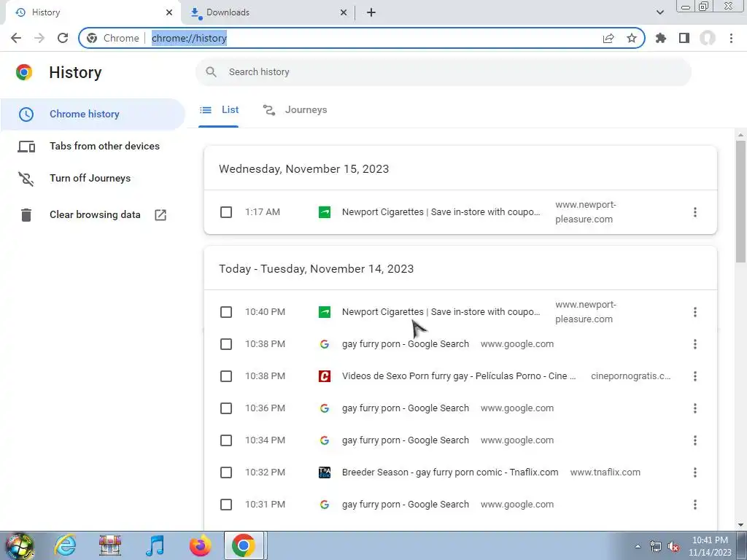Expand the tab search chevron

pos(659,12)
